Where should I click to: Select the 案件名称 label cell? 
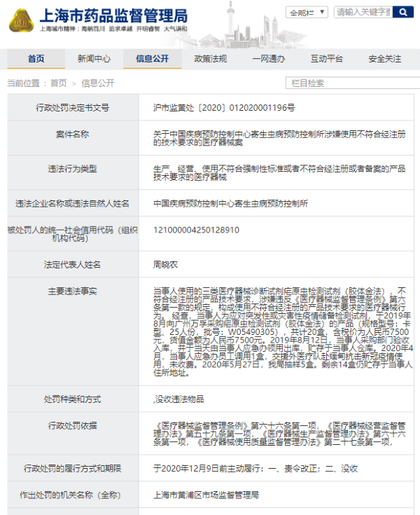click(x=73, y=138)
